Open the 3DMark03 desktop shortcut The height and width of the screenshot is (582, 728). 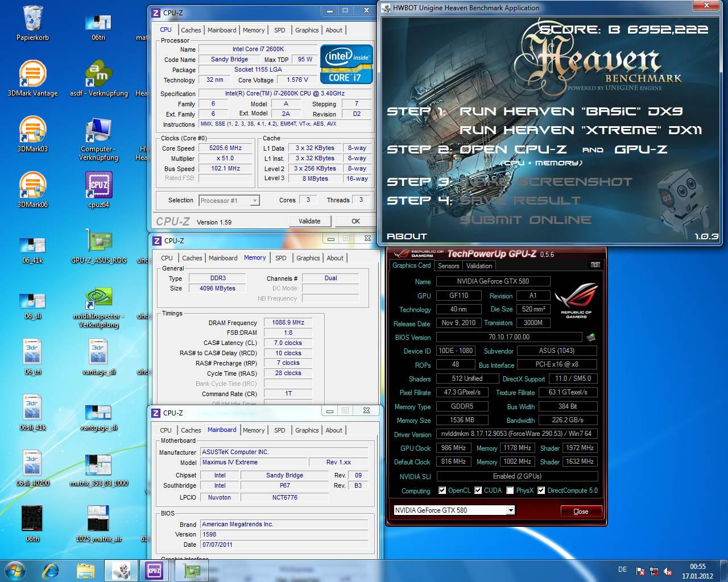click(32, 134)
